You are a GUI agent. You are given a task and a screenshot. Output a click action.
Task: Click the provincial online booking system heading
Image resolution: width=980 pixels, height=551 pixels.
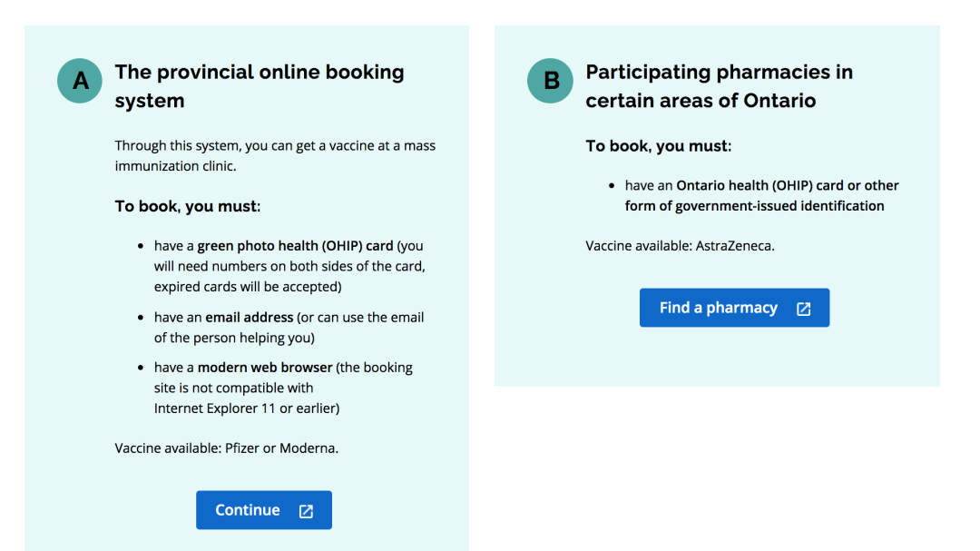259,86
